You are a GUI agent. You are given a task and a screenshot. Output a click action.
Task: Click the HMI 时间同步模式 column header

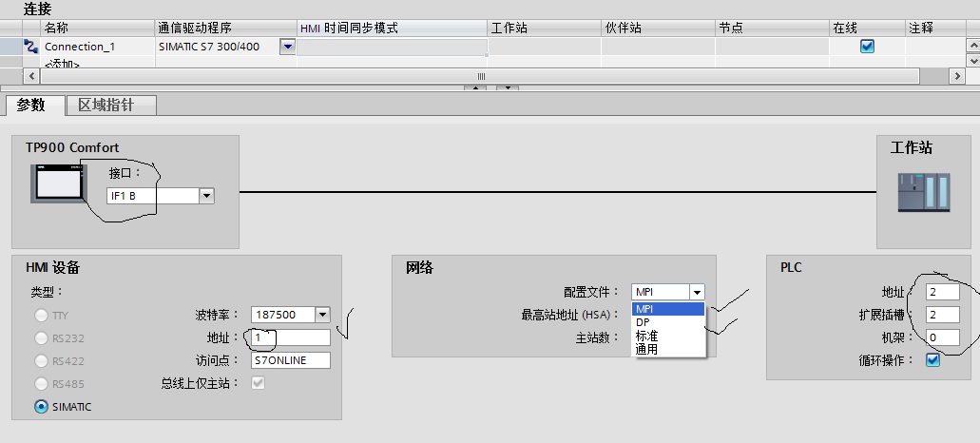392,29
